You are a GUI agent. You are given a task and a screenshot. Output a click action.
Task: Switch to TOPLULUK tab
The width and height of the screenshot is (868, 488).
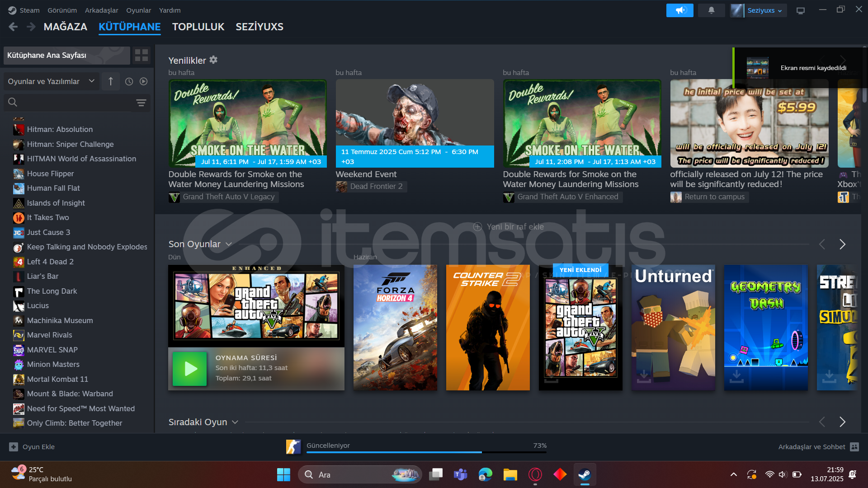198,27
